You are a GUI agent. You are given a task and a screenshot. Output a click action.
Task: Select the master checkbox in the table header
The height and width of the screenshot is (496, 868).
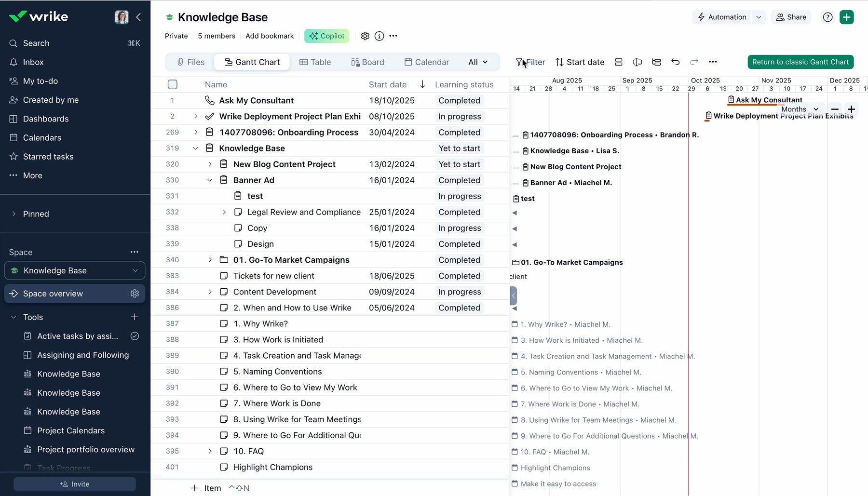click(x=172, y=84)
